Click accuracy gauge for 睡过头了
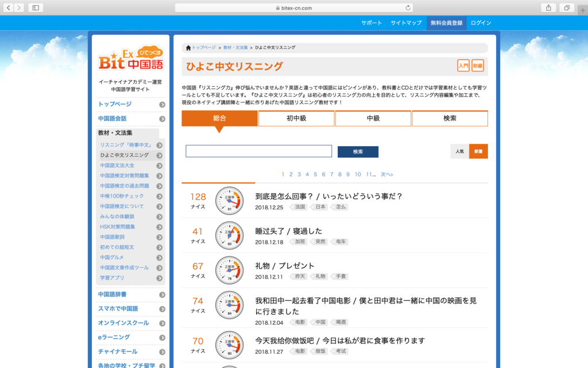 (x=230, y=235)
